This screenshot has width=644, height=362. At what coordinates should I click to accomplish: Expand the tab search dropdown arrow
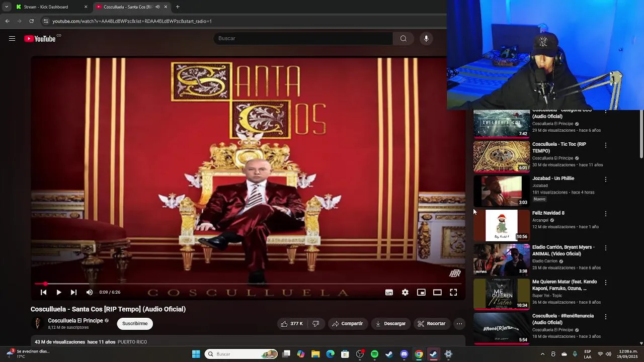[7, 7]
